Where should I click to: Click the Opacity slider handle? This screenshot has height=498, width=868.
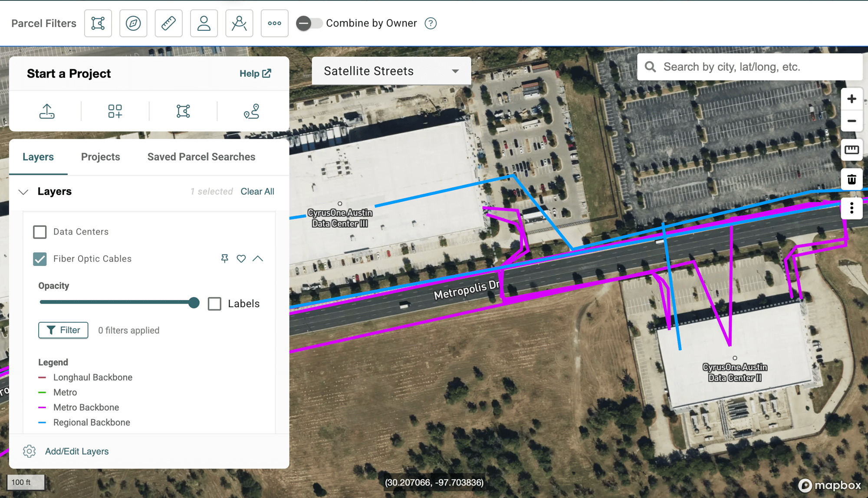(x=194, y=302)
